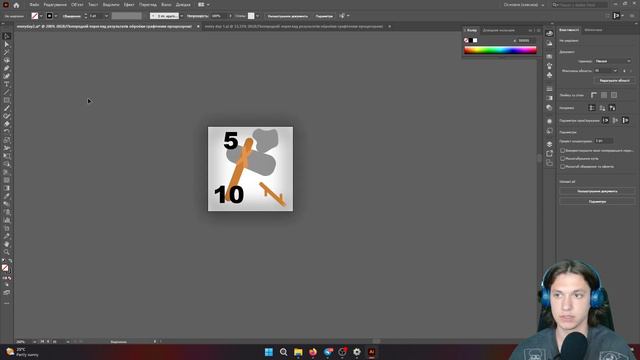Click 'Налаштування документа' in quick actions

597,191
